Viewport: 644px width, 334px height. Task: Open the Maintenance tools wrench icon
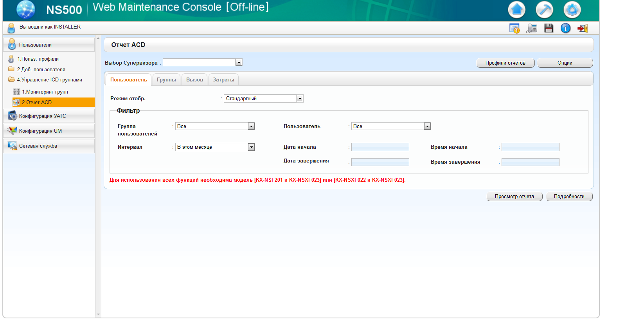544,10
